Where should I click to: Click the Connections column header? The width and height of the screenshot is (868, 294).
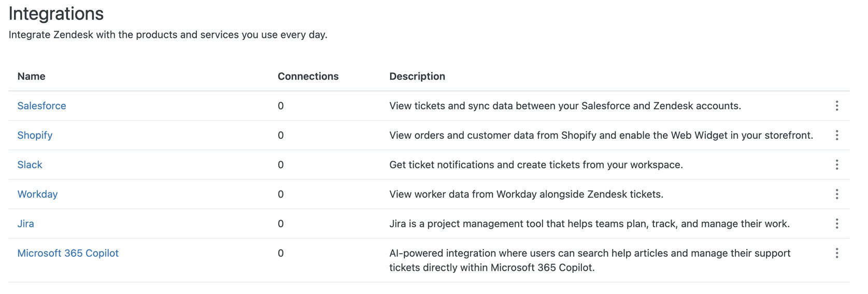[308, 76]
